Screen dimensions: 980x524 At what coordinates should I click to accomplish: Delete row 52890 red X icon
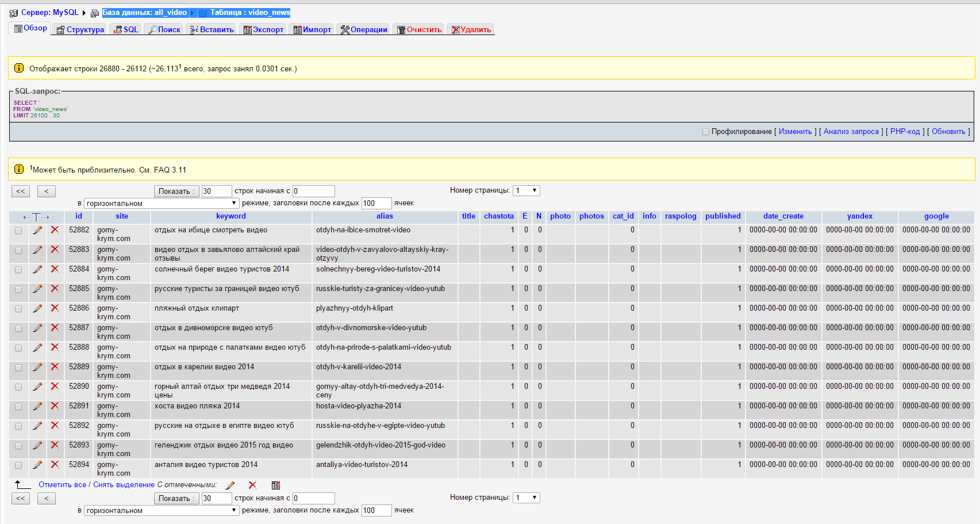point(55,387)
